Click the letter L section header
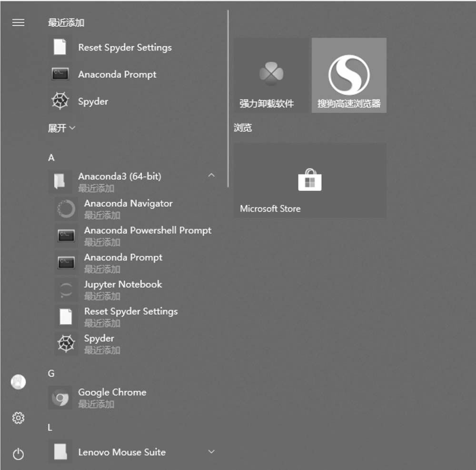 [x=50, y=427]
